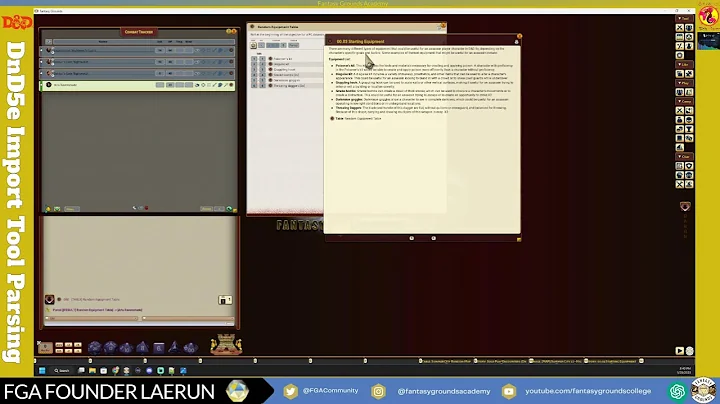Click link icon next to Grappling hook row

[x=270, y=69]
